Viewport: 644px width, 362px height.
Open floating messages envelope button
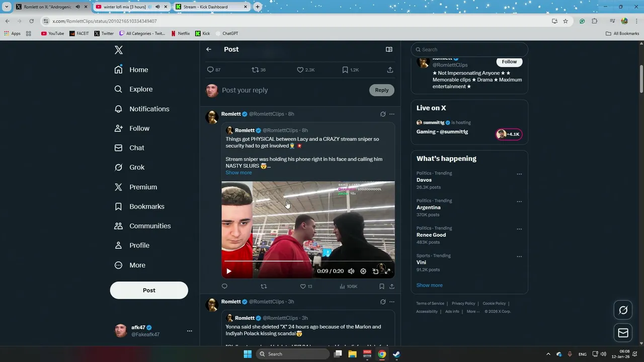coord(623,332)
